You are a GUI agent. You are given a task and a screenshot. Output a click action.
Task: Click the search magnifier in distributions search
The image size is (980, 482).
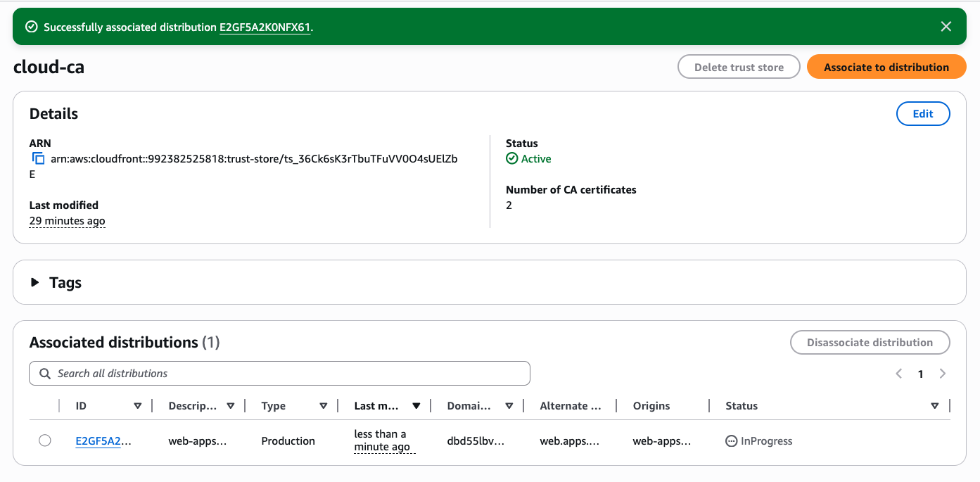(x=45, y=373)
